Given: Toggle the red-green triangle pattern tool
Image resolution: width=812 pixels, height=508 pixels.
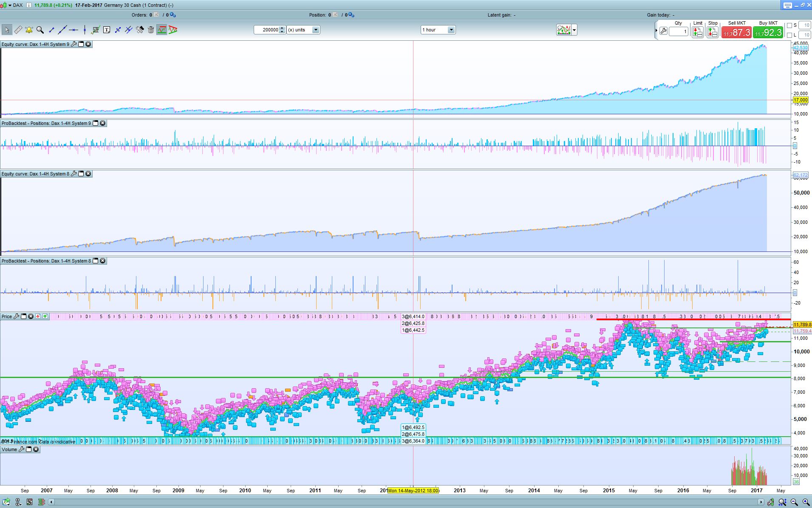Looking at the screenshot, I should [173, 30].
